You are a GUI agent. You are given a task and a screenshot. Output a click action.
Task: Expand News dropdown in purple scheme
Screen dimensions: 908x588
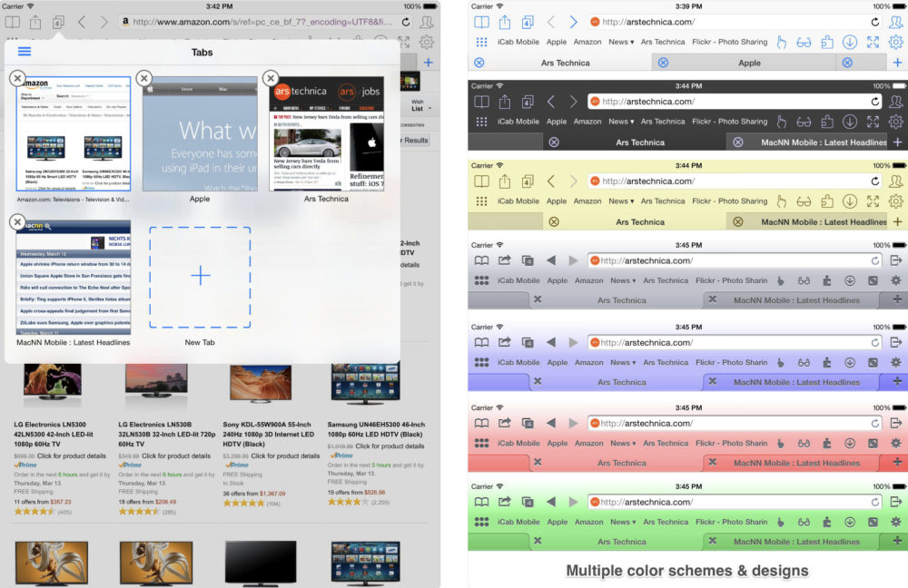(x=623, y=362)
